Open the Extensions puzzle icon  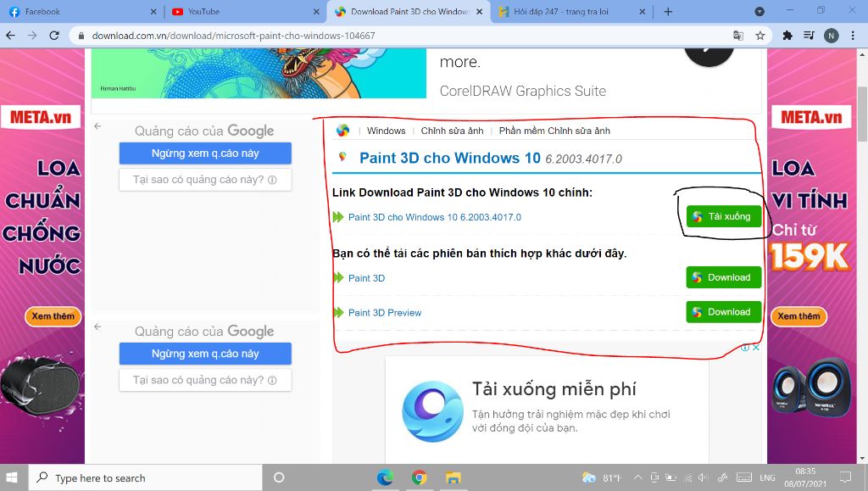click(x=787, y=36)
